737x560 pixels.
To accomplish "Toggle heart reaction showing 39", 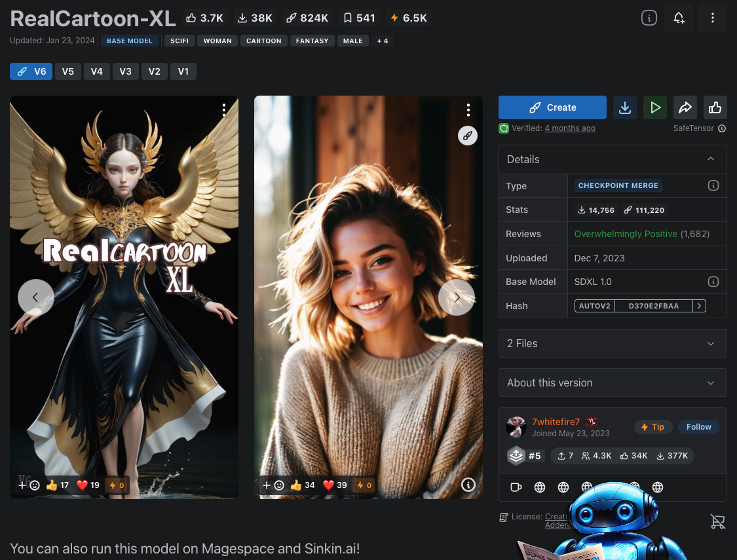I will (335, 485).
